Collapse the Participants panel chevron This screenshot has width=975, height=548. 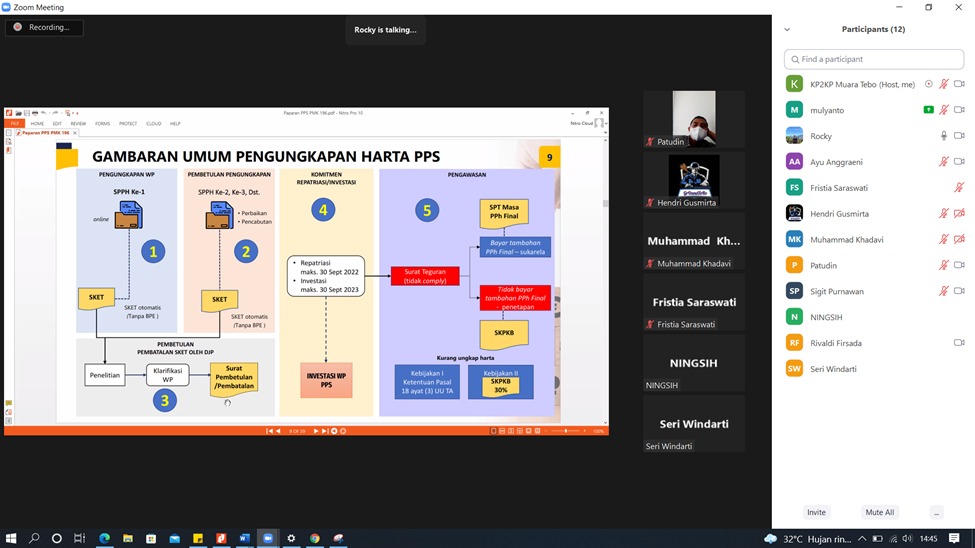[787, 30]
